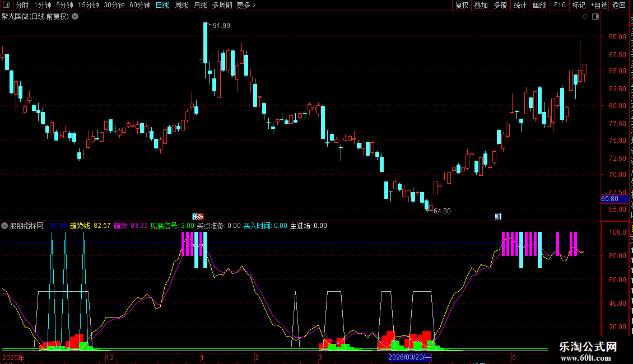
Task: Add stock via +自选 button
Action: tap(599, 5)
